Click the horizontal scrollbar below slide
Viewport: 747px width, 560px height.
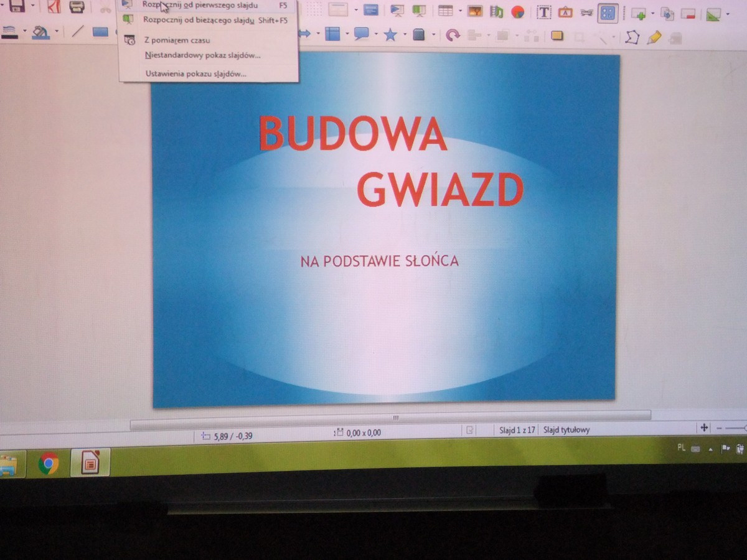390,419
